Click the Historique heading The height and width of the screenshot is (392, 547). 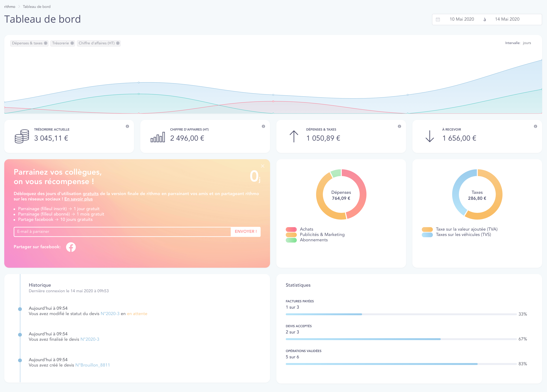point(40,285)
